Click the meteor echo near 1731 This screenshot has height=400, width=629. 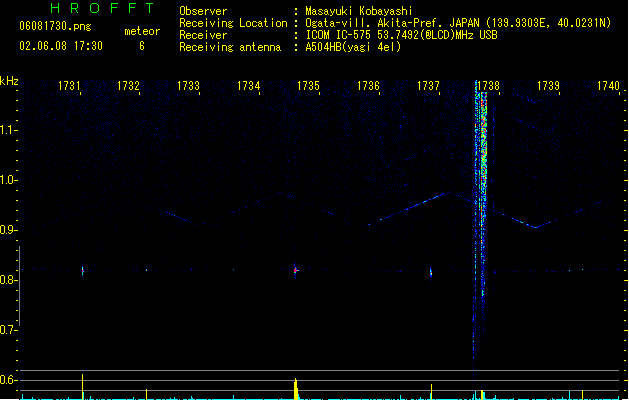[x=83, y=271]
